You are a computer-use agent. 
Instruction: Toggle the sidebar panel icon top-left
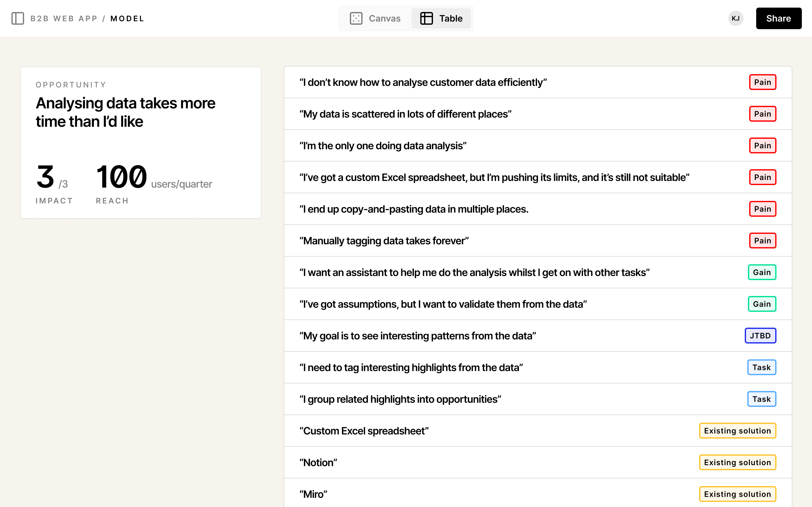click(x=18, y=18)
